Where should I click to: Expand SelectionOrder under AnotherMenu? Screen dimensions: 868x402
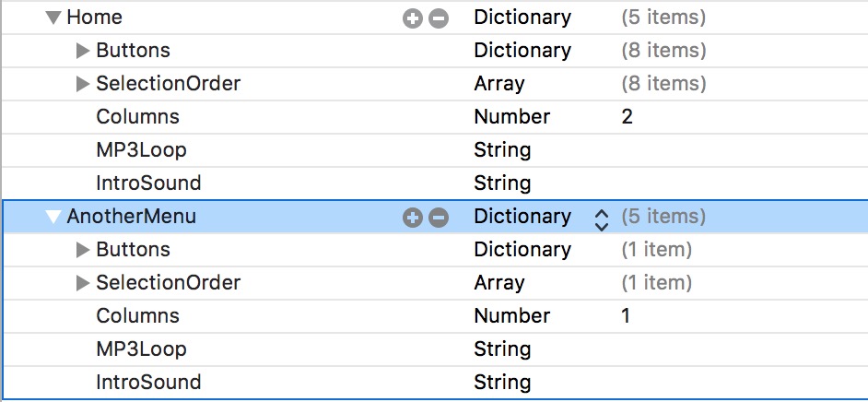83,283
